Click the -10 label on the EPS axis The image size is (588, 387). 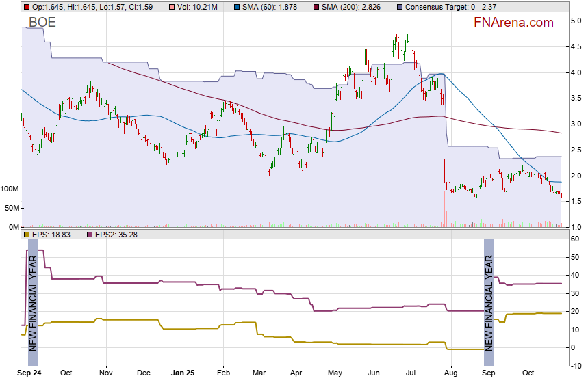pyautogui.click(x=575, y=366)
